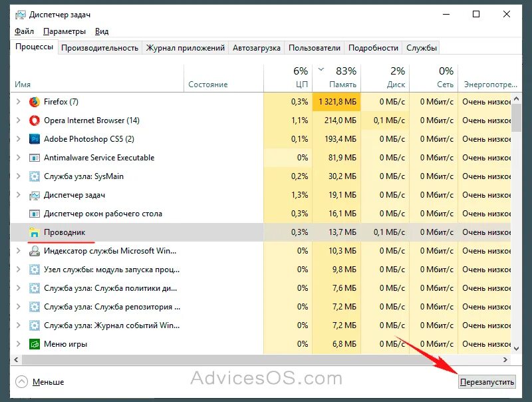Expand the Диспетчер задач process row
This screenshot has width=532, height=402.
tap(19, 195)
